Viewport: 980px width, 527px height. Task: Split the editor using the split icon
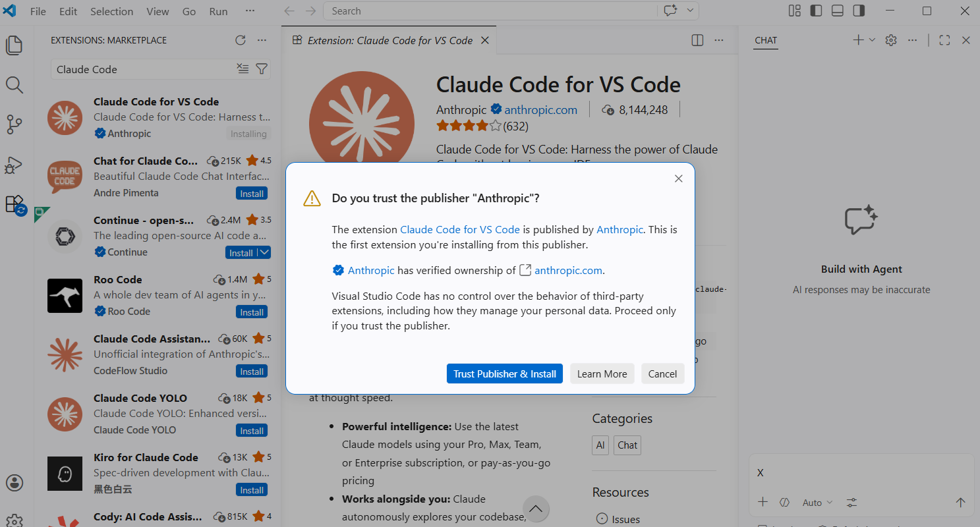tap(697, 40)
